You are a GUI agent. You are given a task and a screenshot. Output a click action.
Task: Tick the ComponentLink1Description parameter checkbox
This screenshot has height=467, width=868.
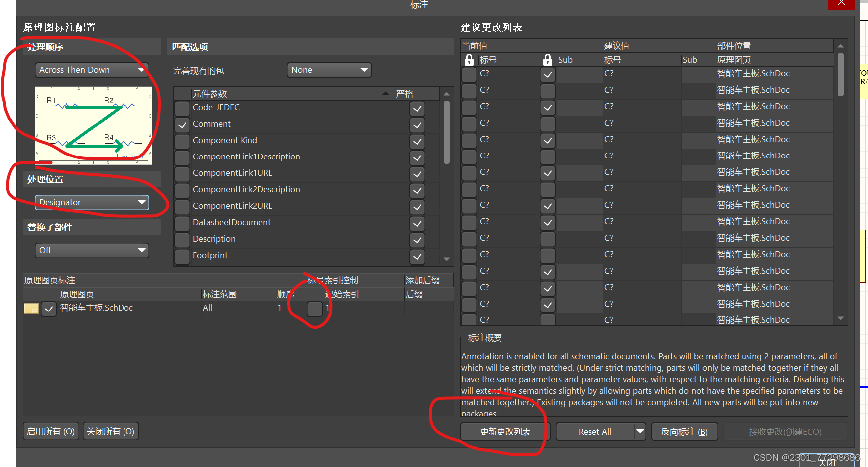point(182,157)
